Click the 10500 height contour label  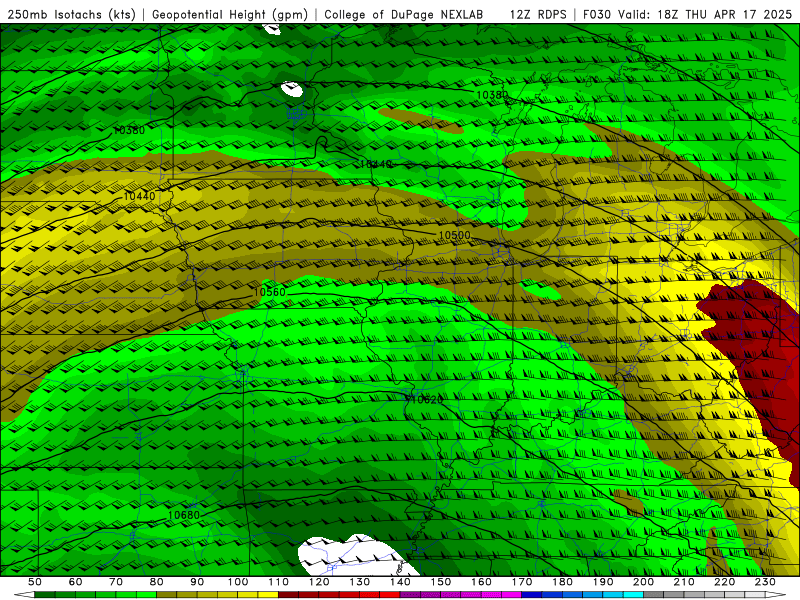454,235
